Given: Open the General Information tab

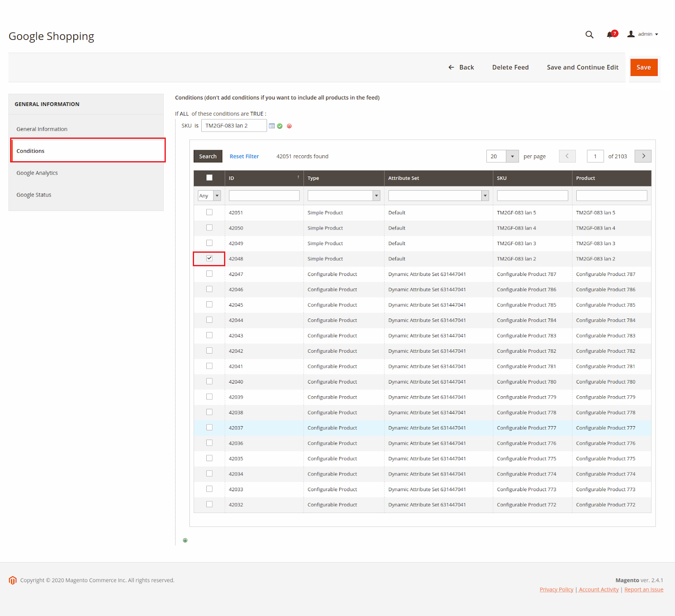Looking at the screenshot, I should pyautogui.click(x=86, y=129).
